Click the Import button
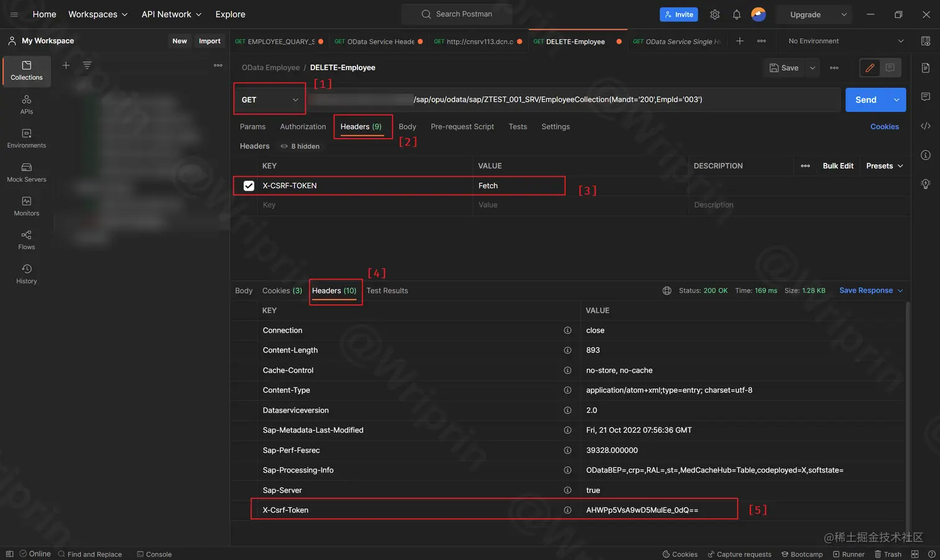The image size is (940, 560). (x=210, y=41)
